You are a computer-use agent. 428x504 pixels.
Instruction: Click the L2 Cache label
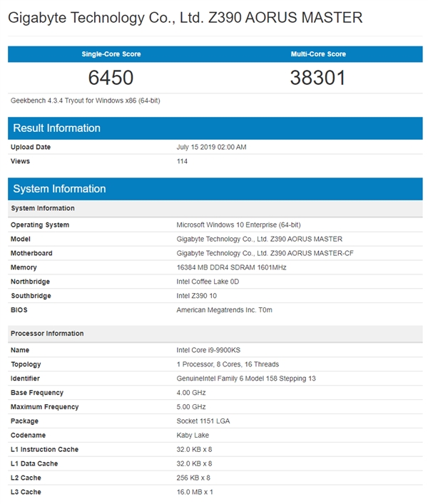pos(26,478)
